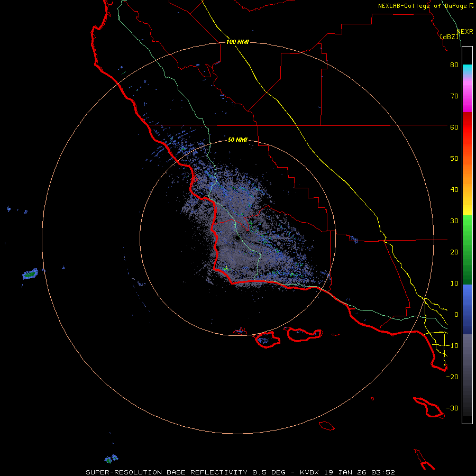The width and height of the screenshot is (476, 476).
Task: Click the "100 NMI" range ring label
Action: (237, 42)
